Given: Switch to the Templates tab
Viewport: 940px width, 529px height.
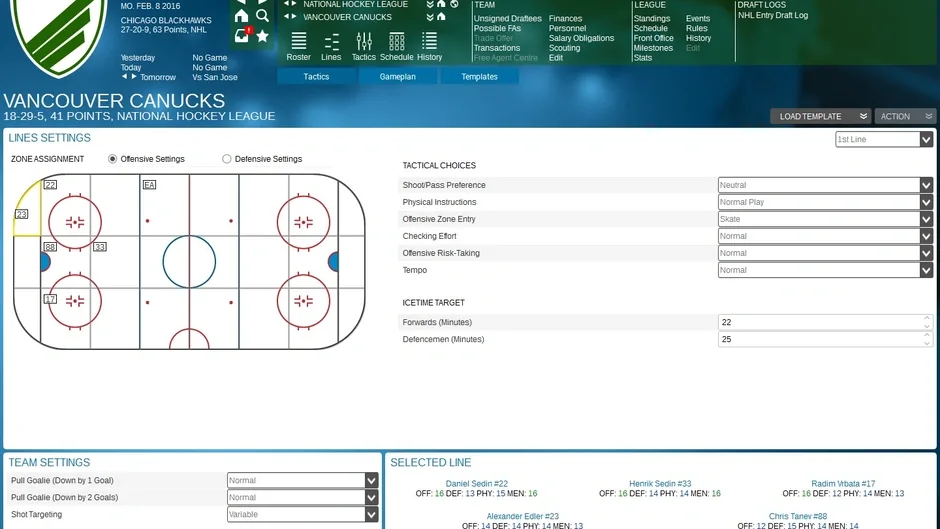Looking at the screenshot, I should click(x=479, y=77).
